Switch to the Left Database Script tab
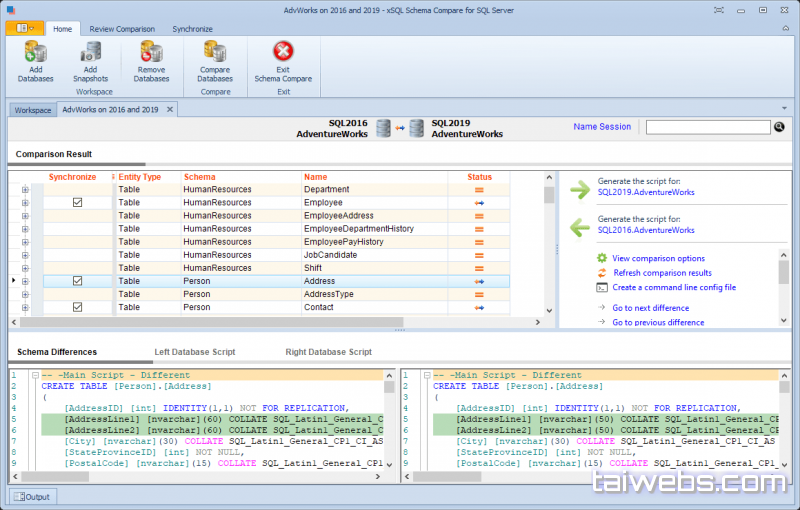800x510 pixels. (x=194, y=352)
